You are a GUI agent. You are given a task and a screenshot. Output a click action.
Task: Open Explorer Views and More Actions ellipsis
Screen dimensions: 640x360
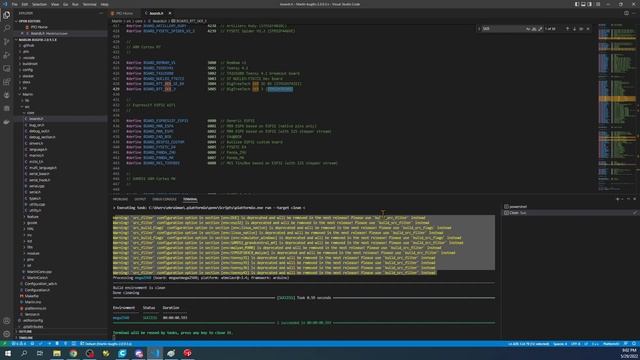[101, 13]
